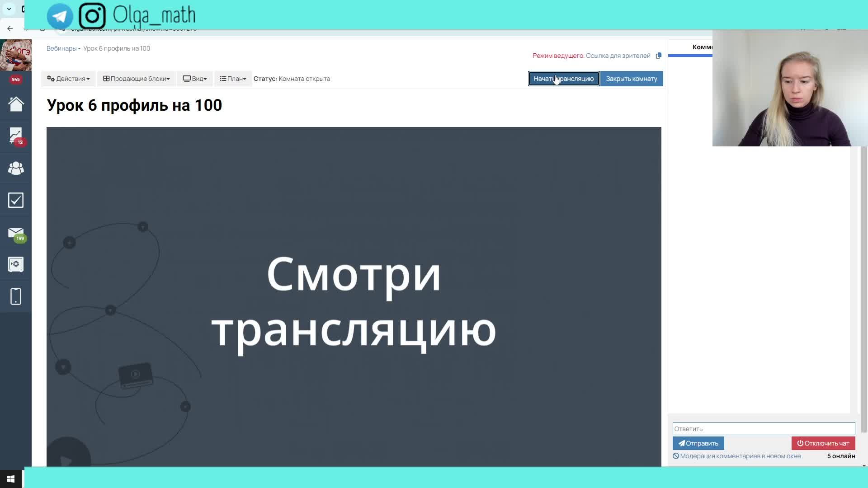
Task: Click the Закрыть комнату button
Action: coord(632,79)
